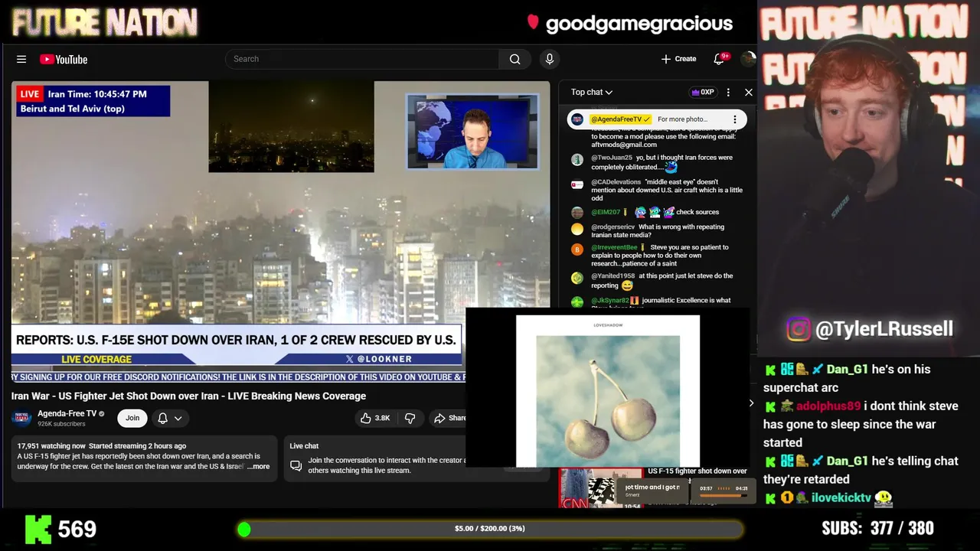The width and height of the screenshot is (980, 551).
Task: Go to YouTube home via logo
Action: coord(64,59)
